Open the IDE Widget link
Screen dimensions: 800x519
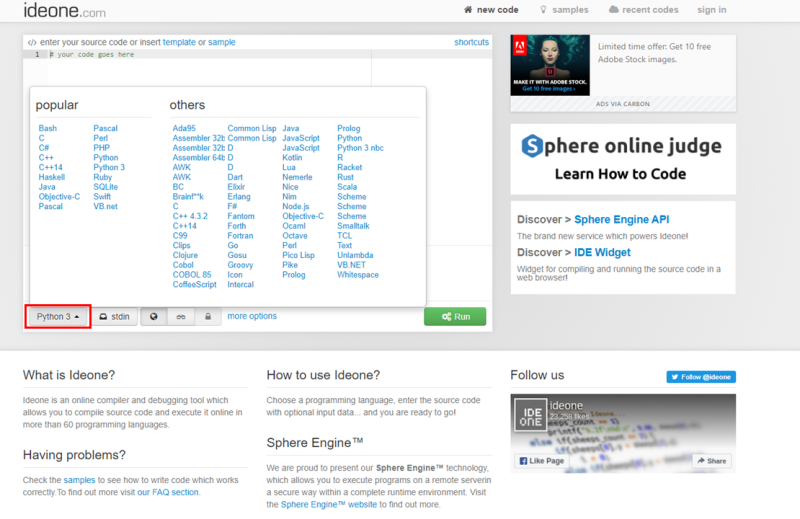point(602,253)
